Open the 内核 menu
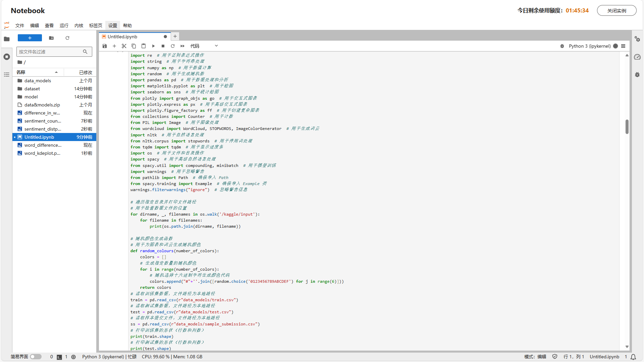Screen dimensions: 644x362 coord(79,26)
